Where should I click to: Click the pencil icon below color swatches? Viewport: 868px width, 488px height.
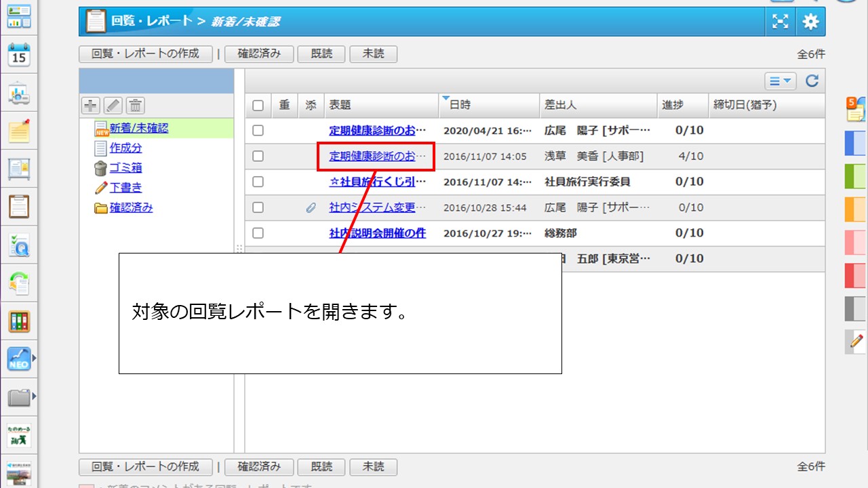pyautogui.click(x=856, y=341)
